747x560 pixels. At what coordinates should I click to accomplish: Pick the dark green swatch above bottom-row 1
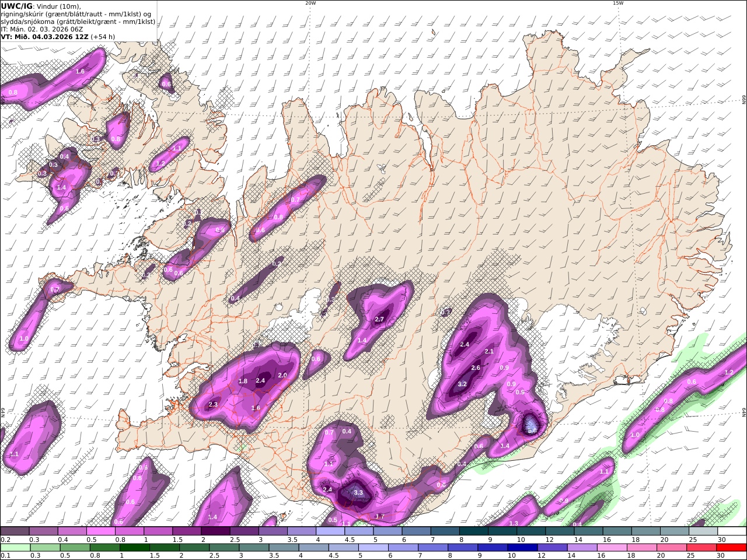[135, 548]
